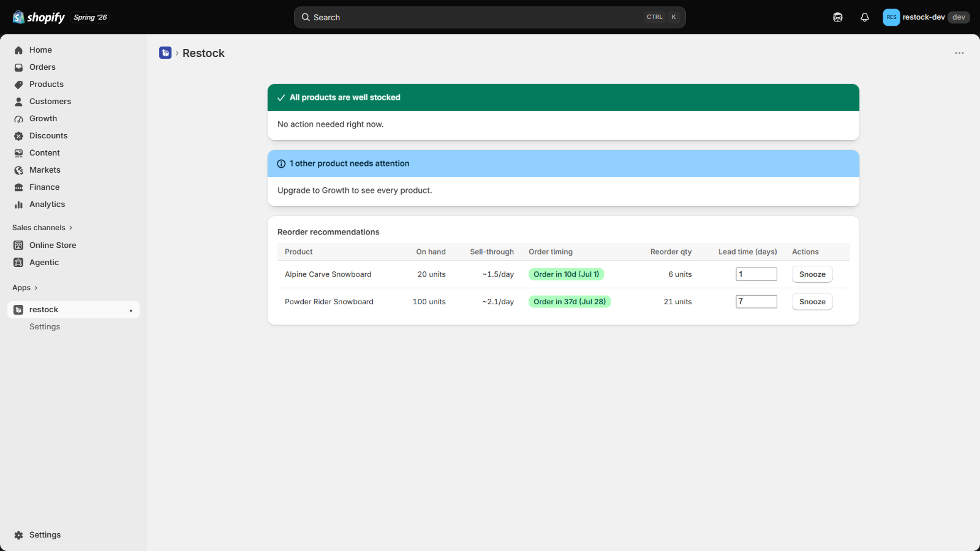
Task: Click the Shopify logo
Action: (39, 17)
